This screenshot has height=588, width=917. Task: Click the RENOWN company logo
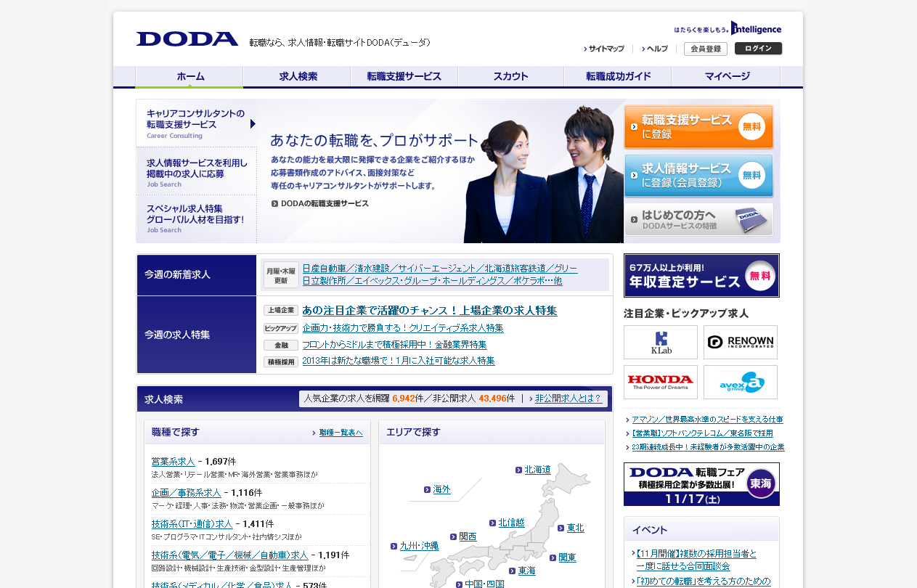[x=741, y=342]
